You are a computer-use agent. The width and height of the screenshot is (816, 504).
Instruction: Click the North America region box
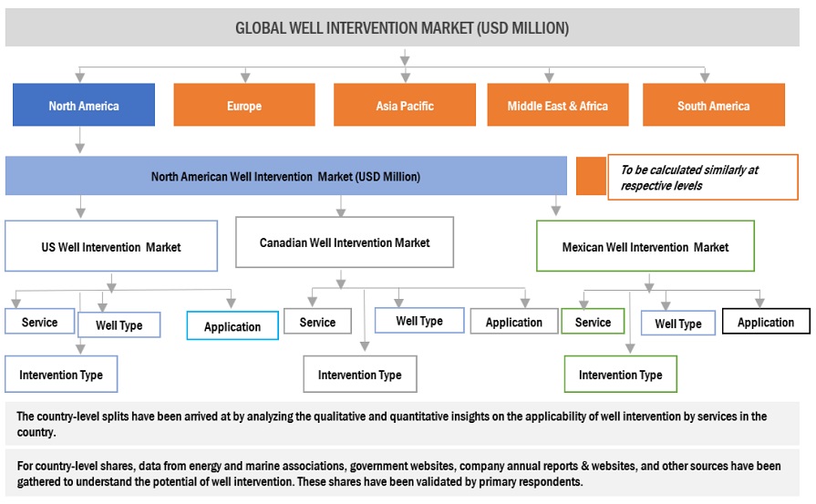[x=83, y=105]
